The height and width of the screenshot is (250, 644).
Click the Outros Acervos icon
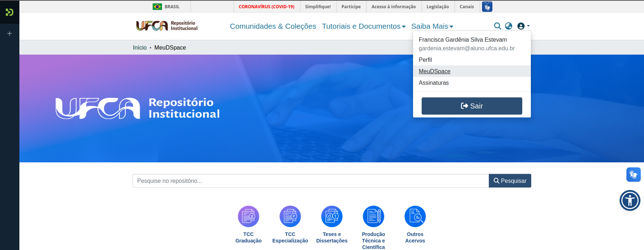415,216
